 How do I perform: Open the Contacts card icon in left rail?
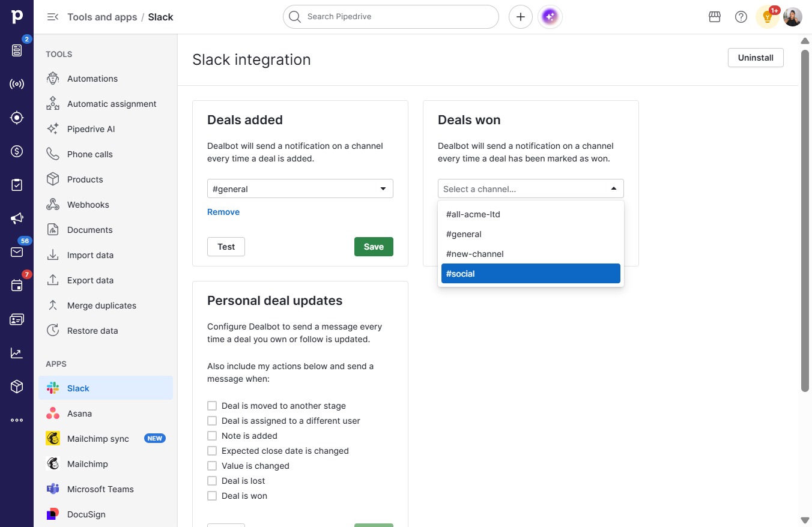pyautogui.click(x=17, y=319)
